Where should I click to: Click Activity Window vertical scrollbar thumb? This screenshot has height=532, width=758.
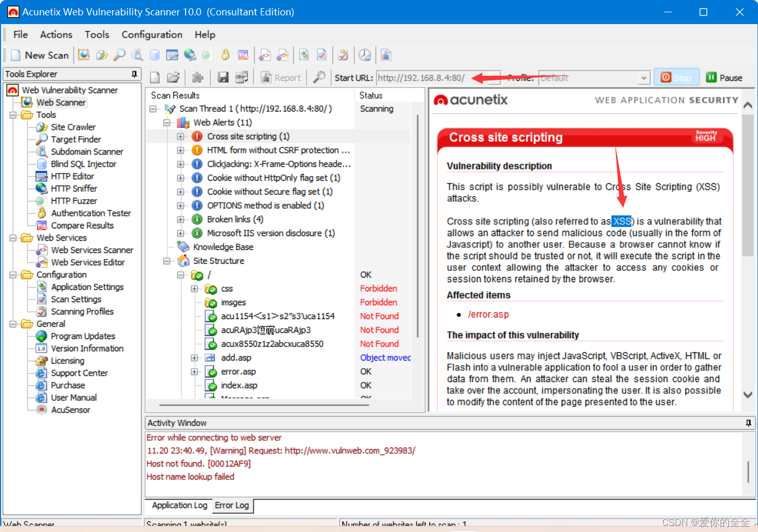point(748,472)
